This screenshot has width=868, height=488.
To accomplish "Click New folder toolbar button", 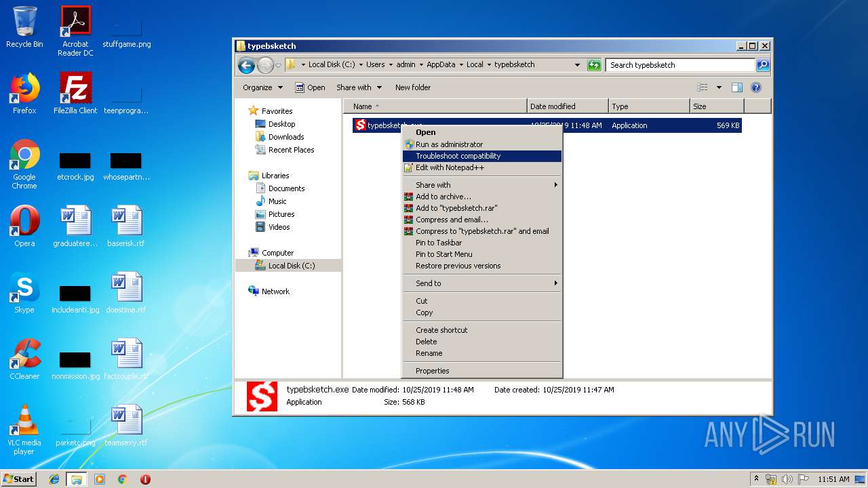I will (413, 87).
